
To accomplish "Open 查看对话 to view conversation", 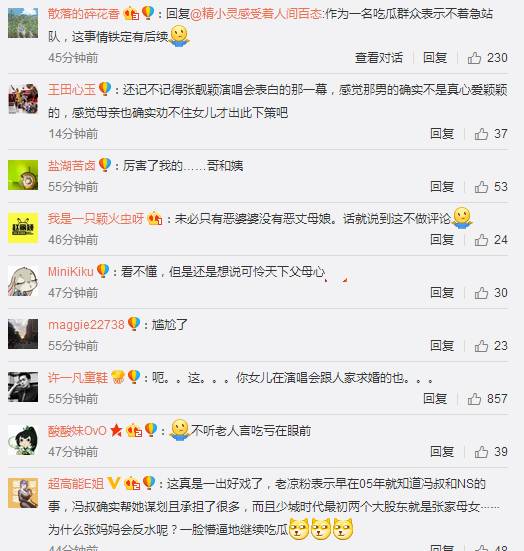I will pos(379,58).
